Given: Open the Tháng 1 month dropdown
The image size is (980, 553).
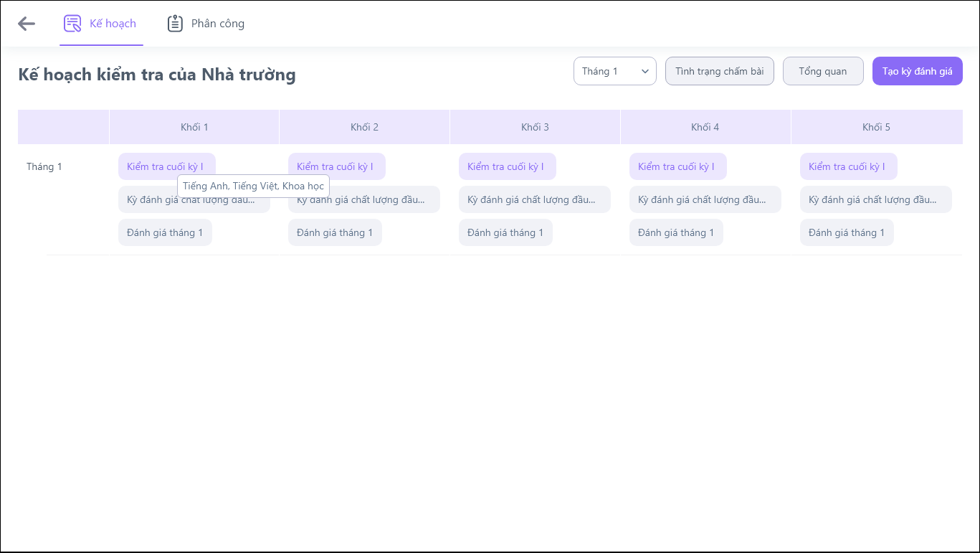Looking at the screenshot, I should coord(614,71).
